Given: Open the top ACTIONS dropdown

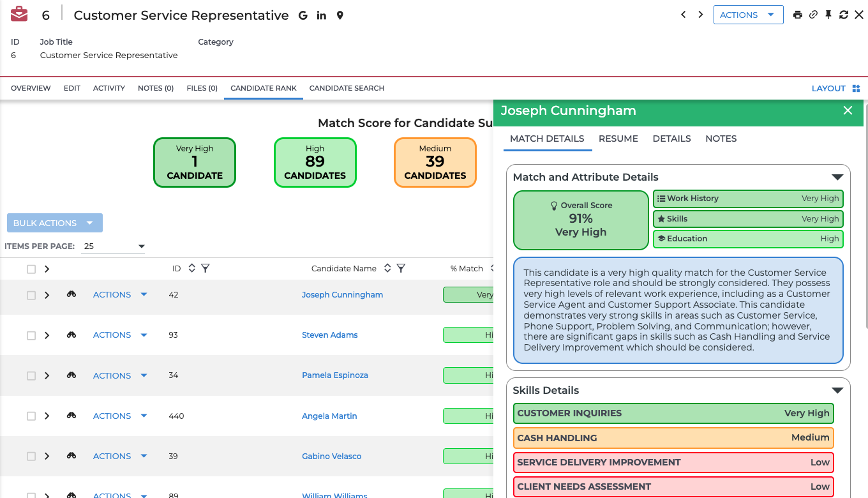Looking at the screenshot, I should 748,15.
